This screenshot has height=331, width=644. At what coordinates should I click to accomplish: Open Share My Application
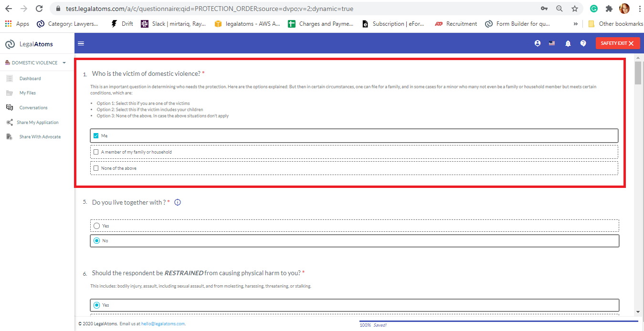(38, 123)
